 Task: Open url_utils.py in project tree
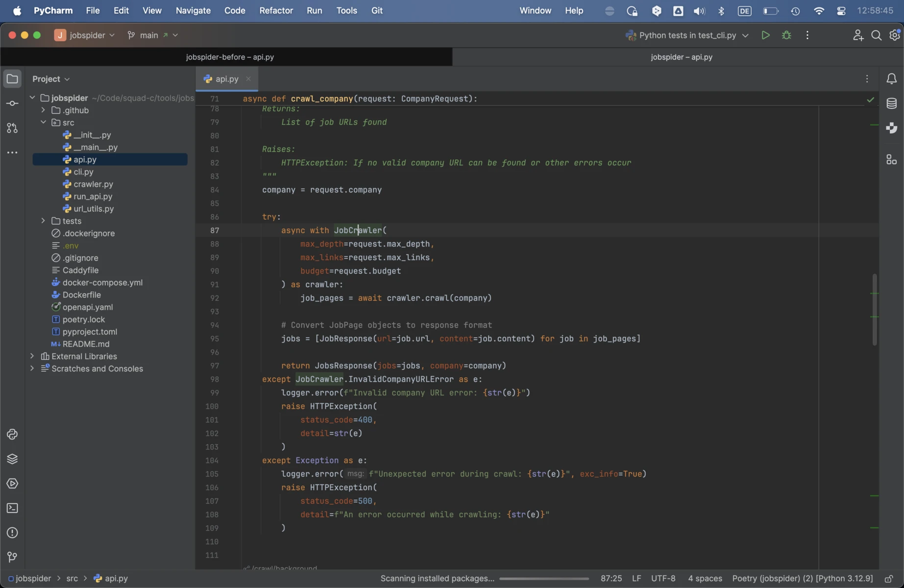point(94,209)
